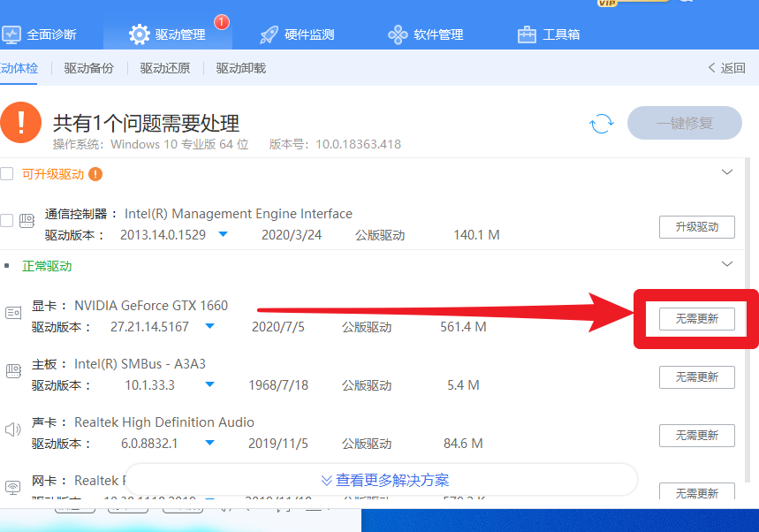This screenshot has height=532, width=759.
Task: Click the driver date 2019/11/5
Action: (x=278, y=444)
